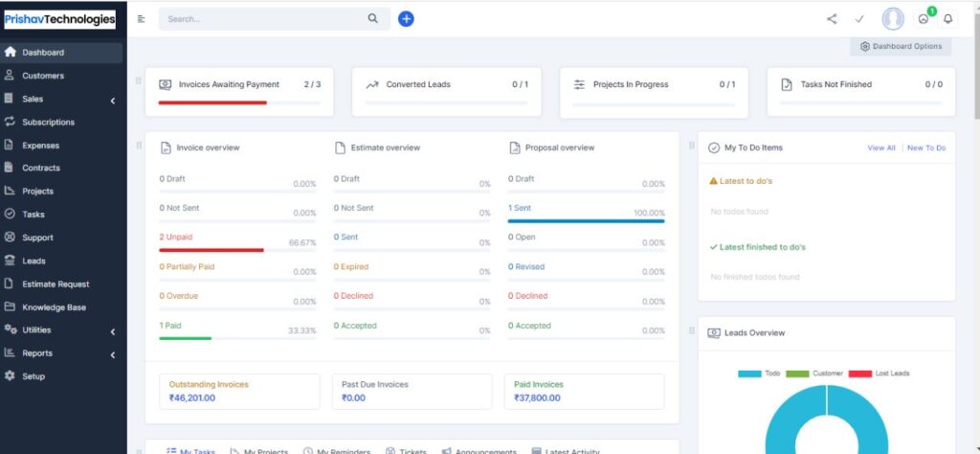Open the timer icon with green badge
The height and width of the screenshot is (454, 980).
pyautogui.click(x=924, y=19)
